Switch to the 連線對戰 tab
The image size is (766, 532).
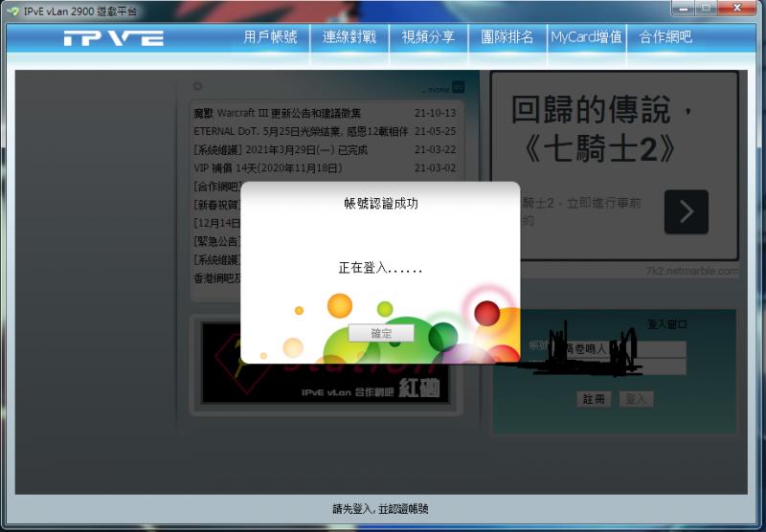coord(349,37)
